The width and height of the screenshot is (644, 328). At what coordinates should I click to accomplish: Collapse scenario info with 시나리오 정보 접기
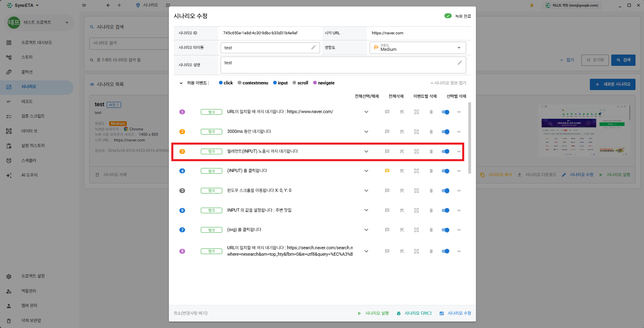pos(448,83)
